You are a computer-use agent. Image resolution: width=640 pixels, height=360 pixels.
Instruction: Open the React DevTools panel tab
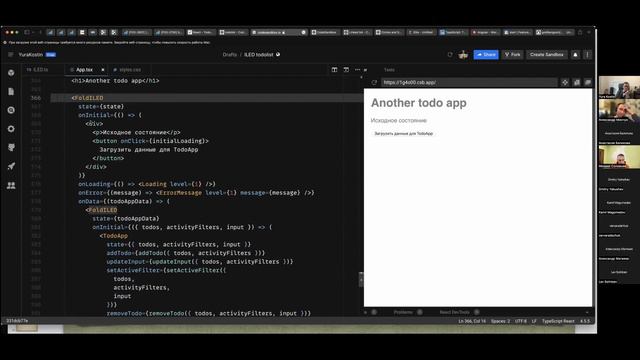point(454,312)
